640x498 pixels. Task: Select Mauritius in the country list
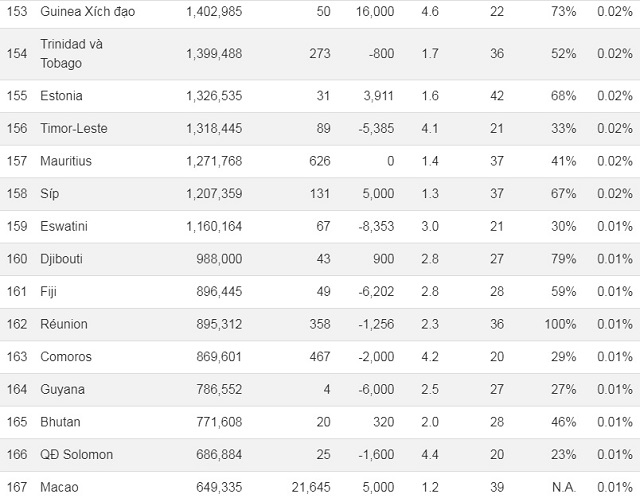(x=66, y=161)
